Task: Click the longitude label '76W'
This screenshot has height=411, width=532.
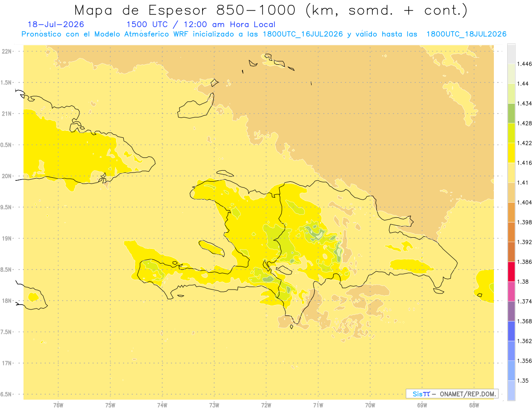Action: coord(58,405)
